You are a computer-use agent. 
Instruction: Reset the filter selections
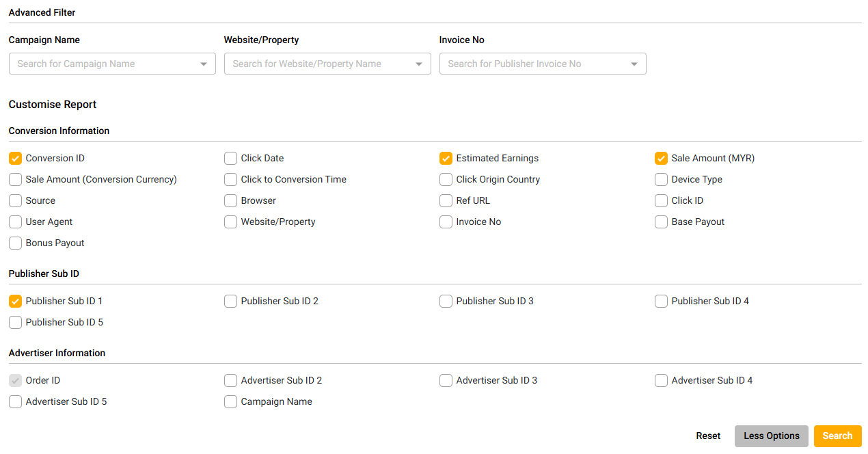[x=708, y=436]
